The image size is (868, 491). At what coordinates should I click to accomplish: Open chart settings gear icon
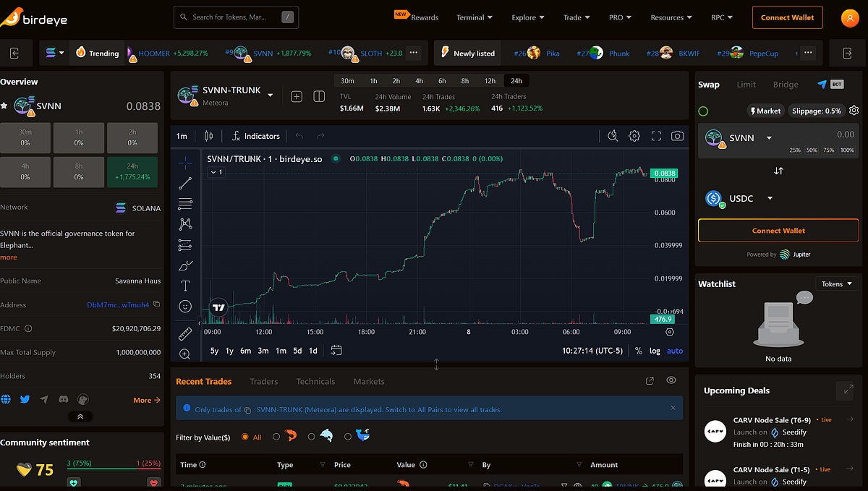tap(634, 136)
